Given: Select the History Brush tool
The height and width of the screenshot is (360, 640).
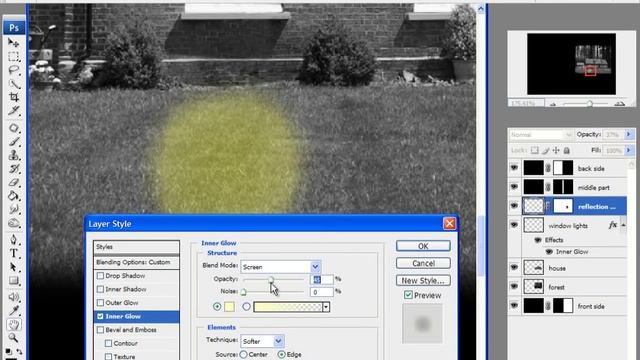Looking at the screenshot, I should (x=13, y=169).
